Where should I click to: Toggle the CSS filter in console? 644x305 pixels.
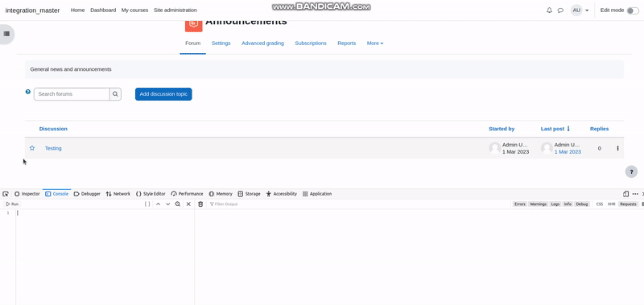point(600,204)
